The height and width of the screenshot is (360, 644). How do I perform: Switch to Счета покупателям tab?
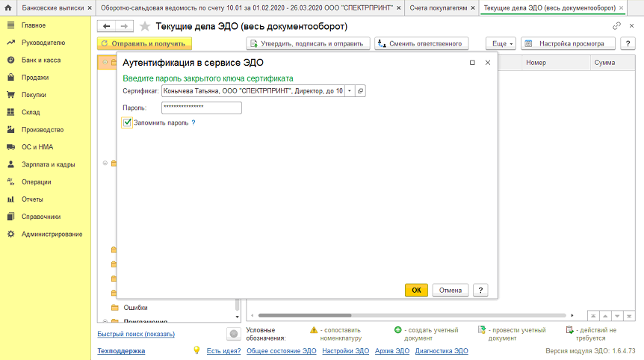442,7
